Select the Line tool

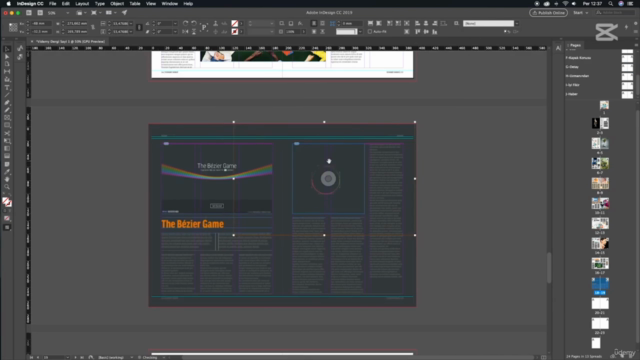pos(7,95)
